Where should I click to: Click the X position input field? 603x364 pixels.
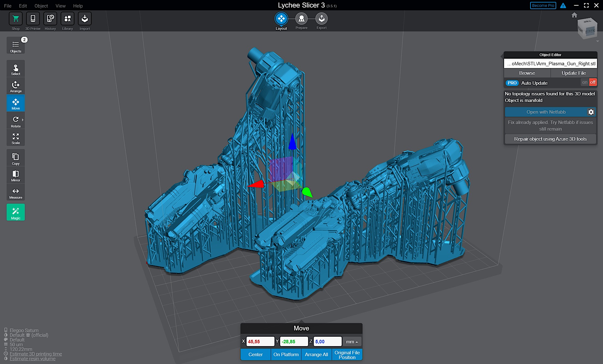tap(260, 342)
